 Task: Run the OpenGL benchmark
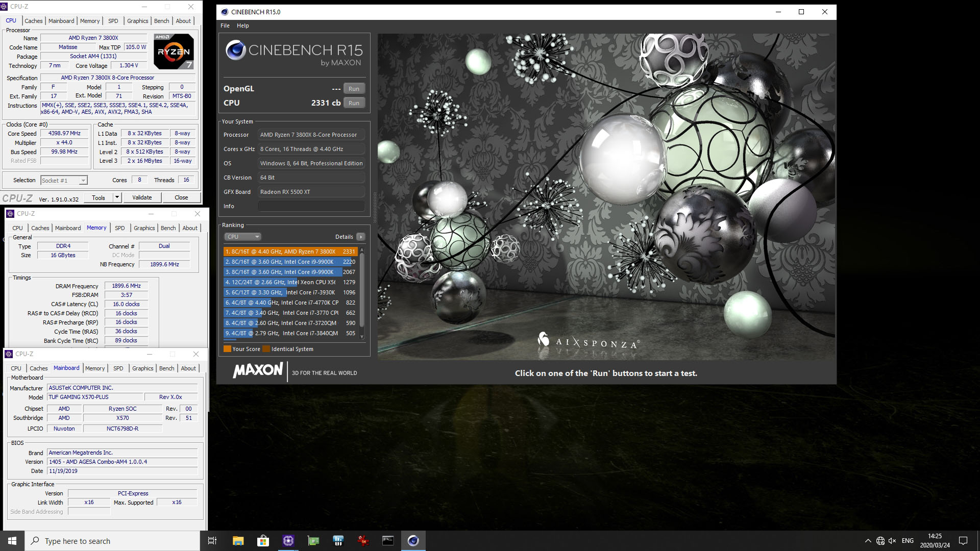(354, 89)
